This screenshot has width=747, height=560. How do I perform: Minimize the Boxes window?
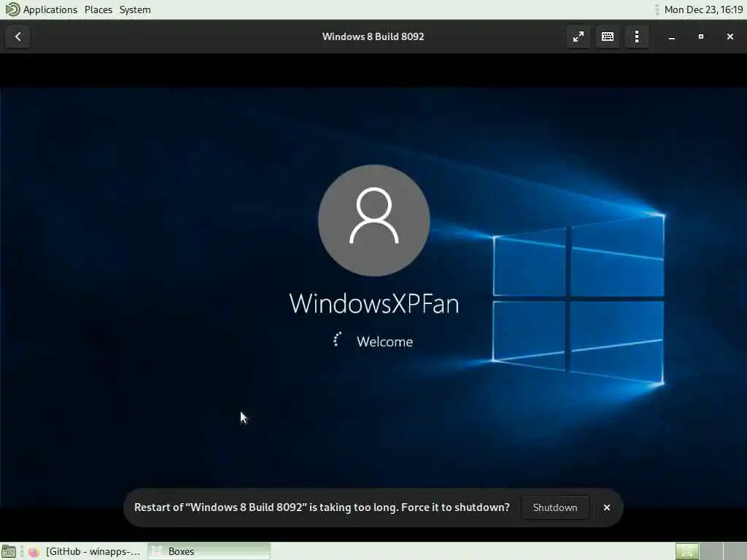(672, 36)
